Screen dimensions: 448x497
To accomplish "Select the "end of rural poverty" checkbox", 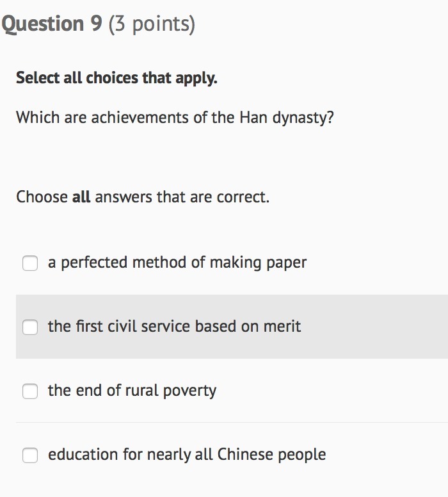I will (x=30, y=391).
